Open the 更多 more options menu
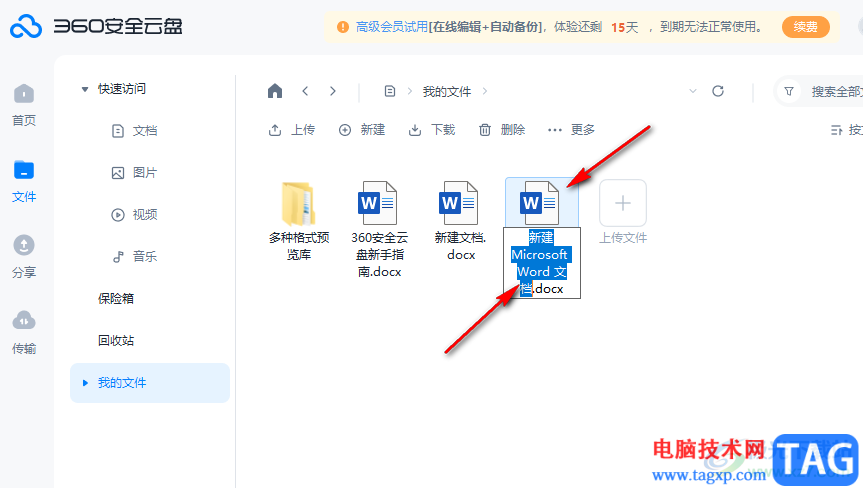 pos(571,130)
